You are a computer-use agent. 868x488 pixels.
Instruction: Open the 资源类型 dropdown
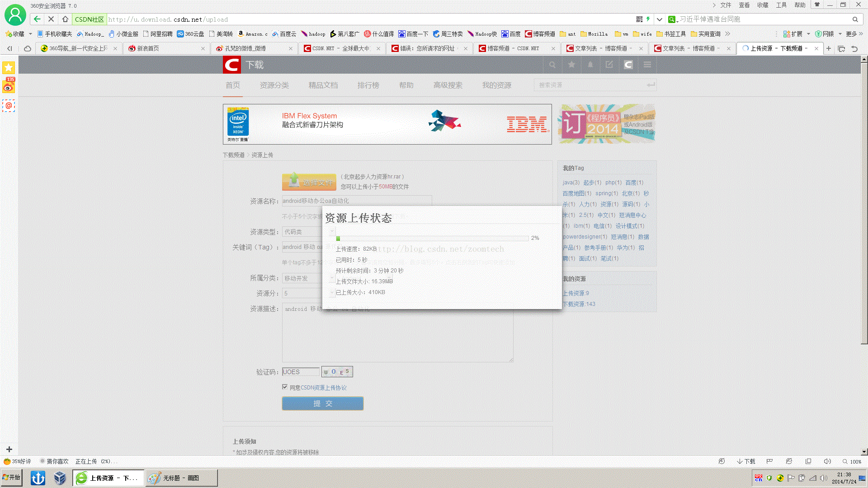(308, 232)
